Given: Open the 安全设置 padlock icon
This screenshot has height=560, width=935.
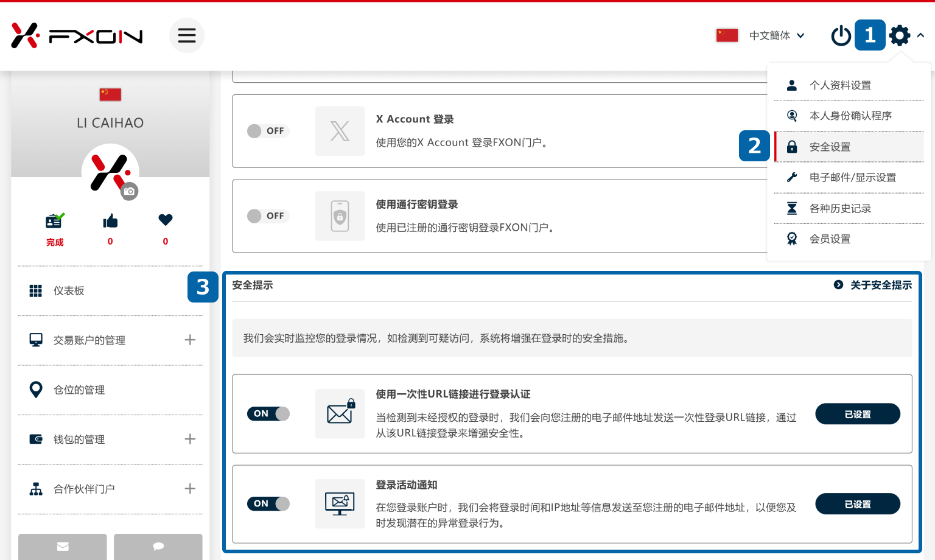Looking at the screenshot, I should [x=791, y=146].
